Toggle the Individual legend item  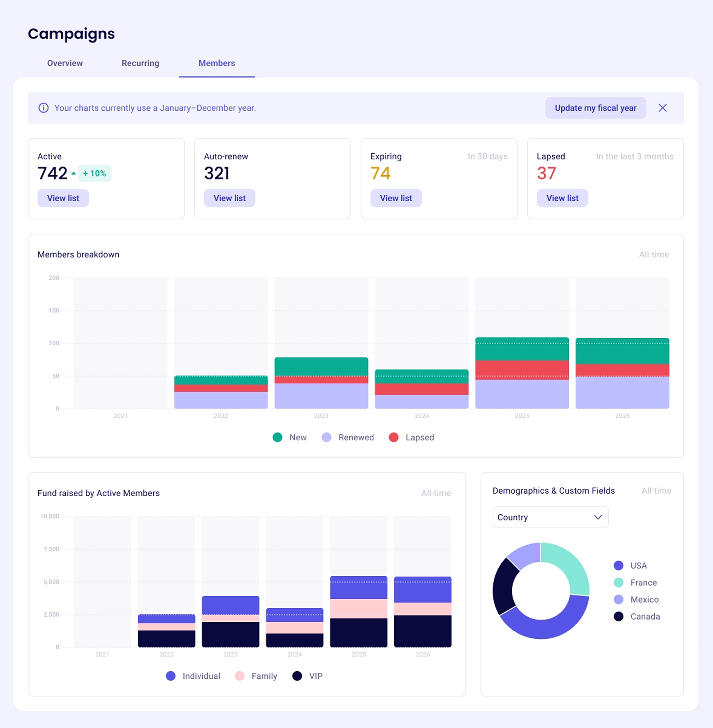click(x=193, y=676)
